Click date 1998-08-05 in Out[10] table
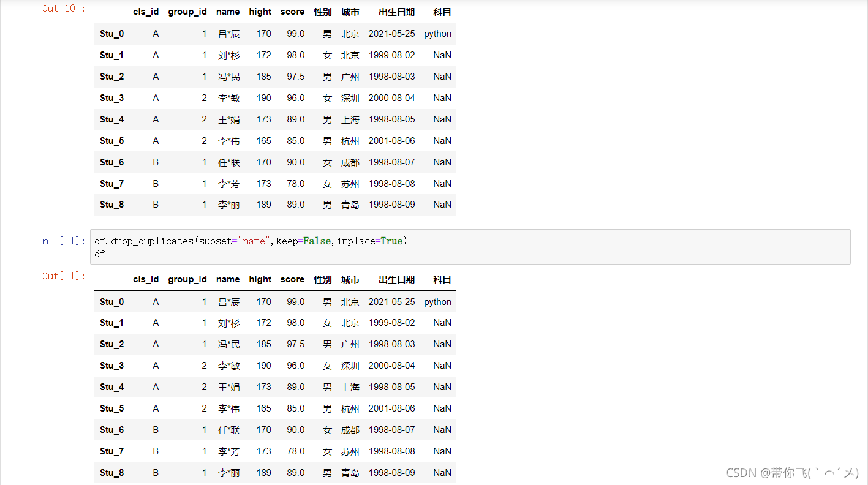The image size is (868, 485). [x=392, y=119]
